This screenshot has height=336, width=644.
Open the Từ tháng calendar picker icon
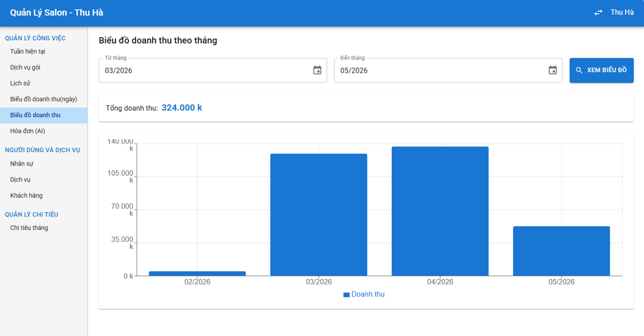tap(317, 70)
